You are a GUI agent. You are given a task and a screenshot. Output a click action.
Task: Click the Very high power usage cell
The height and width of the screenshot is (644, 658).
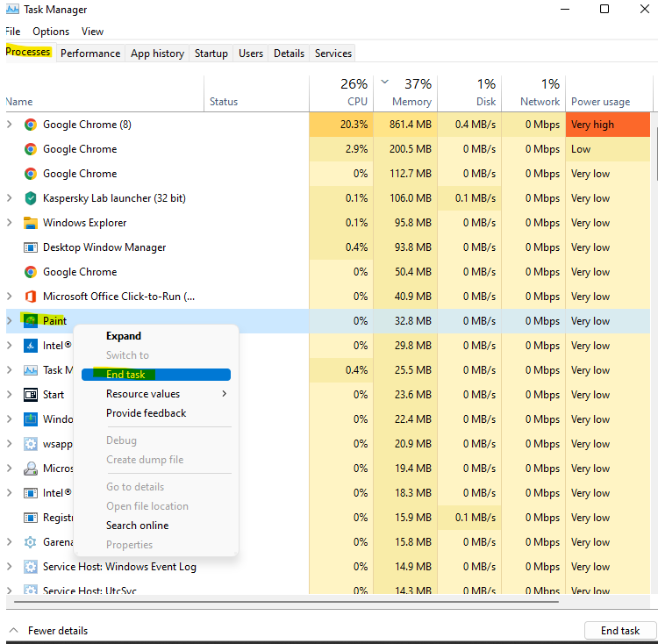(608, 125)
